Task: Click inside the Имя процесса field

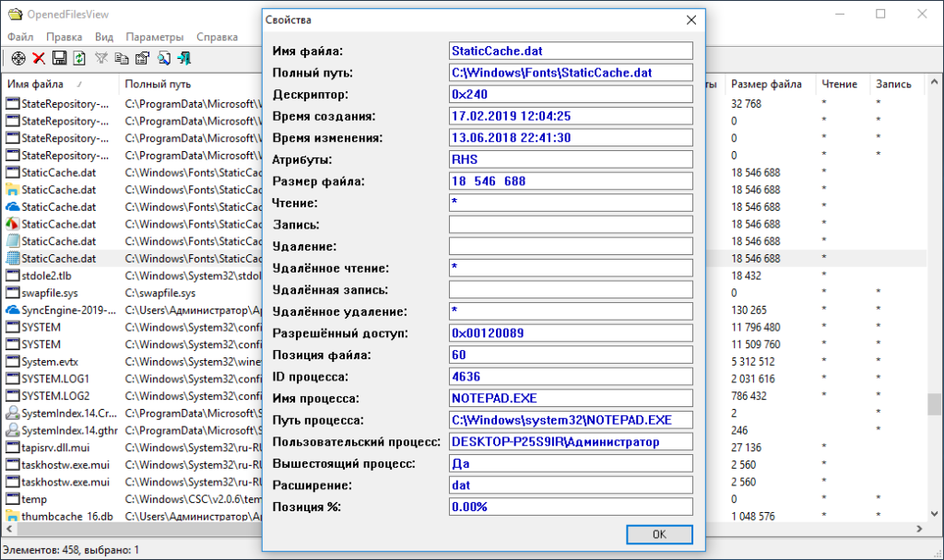Action: click(x=570, y=398)
